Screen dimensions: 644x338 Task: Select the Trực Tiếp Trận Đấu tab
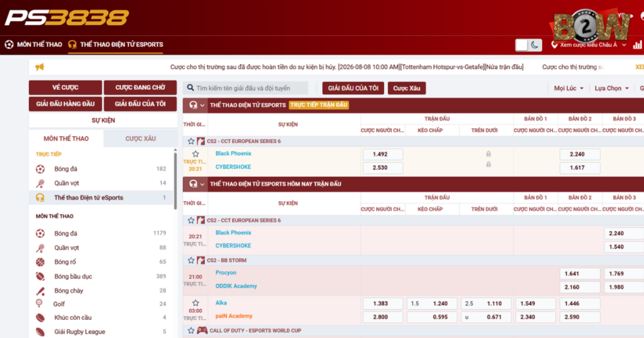(x=319, y=105)
